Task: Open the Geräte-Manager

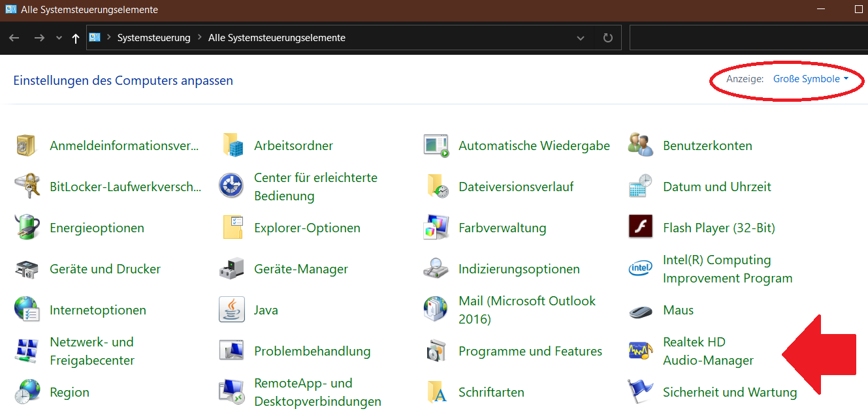Action: [x=300, y=268]
